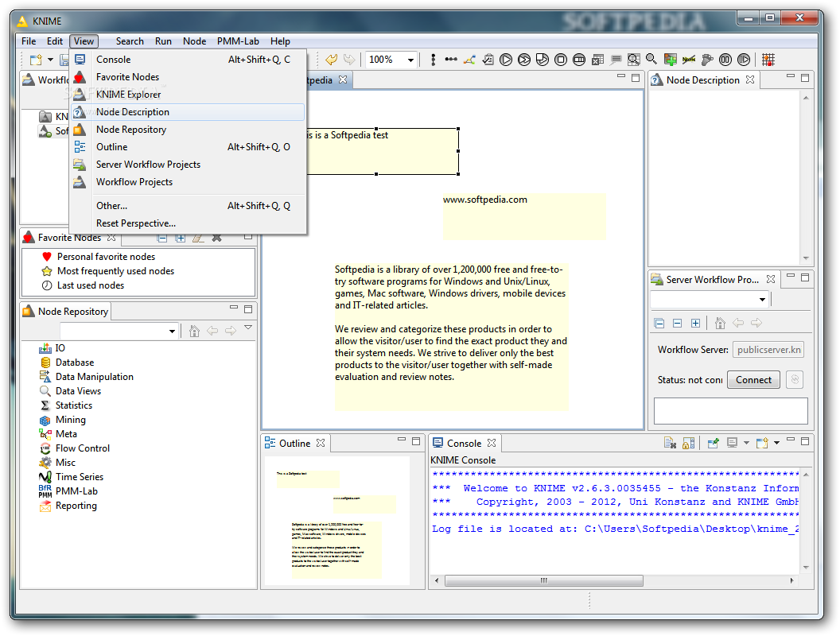The width and height of the screenshot is (840, 636).
Task: Open the Node Repository view menu triangle
Action: coord(248,327)
